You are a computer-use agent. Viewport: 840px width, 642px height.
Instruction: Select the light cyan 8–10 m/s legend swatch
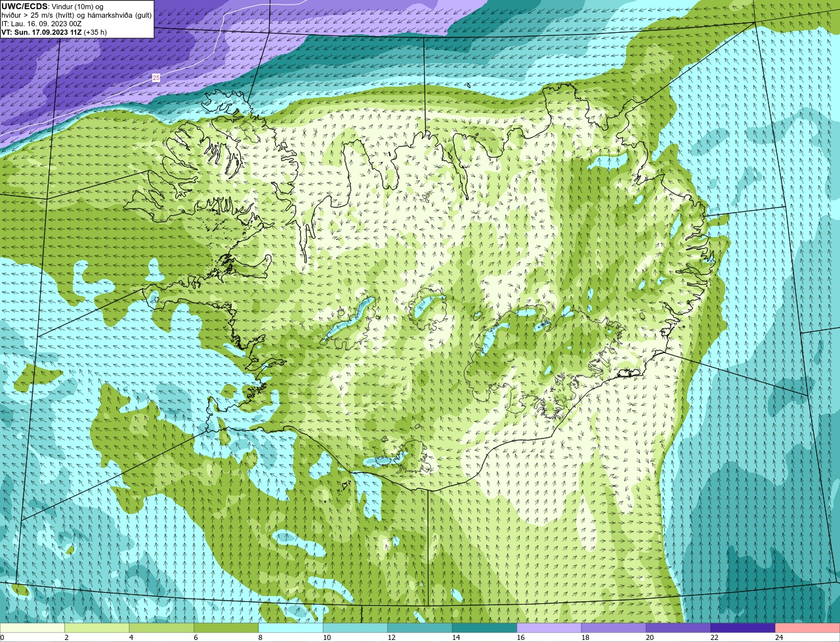(x=291, y=628)
